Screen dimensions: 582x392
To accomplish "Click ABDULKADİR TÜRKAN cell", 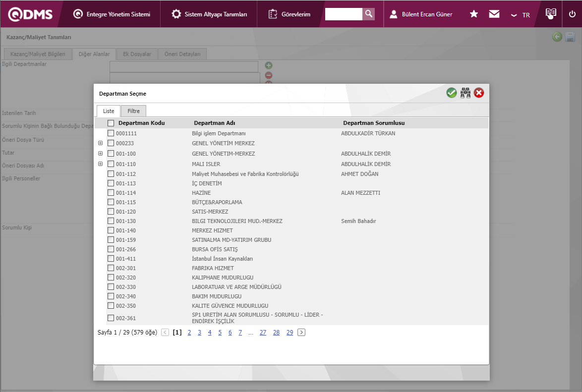I will [x=368, y=133].
